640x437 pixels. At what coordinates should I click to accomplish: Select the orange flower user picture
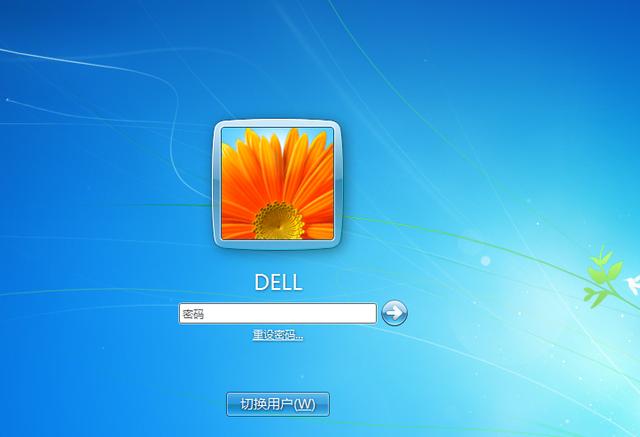pyautogui.click(x=278, y=184)
